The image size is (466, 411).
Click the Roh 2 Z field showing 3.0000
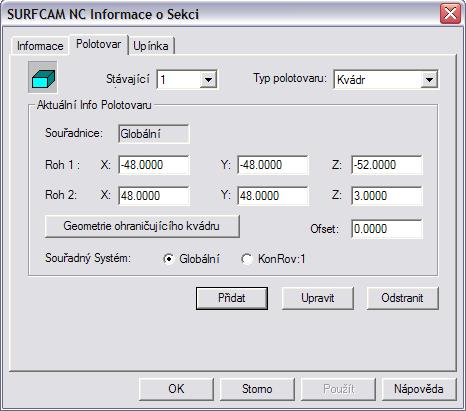pyautogui.click(x=387, y=196)
